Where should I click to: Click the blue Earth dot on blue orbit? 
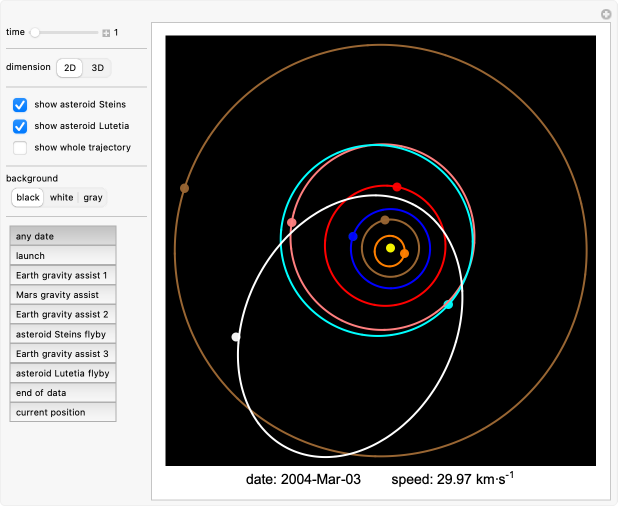click(353, 236)
